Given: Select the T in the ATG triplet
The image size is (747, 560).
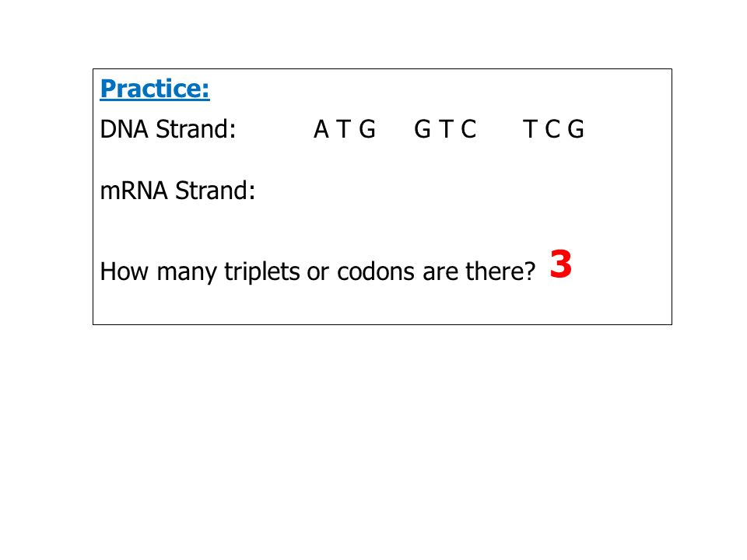Looking at the screenshot, I should click(x=343, y=129).
